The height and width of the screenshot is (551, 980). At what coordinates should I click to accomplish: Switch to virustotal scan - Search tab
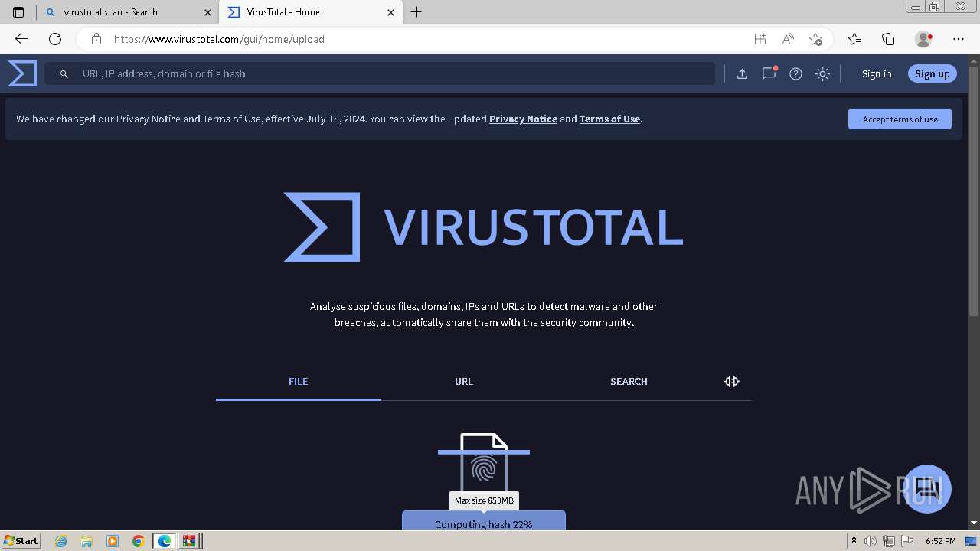click(x=128, y=12)
